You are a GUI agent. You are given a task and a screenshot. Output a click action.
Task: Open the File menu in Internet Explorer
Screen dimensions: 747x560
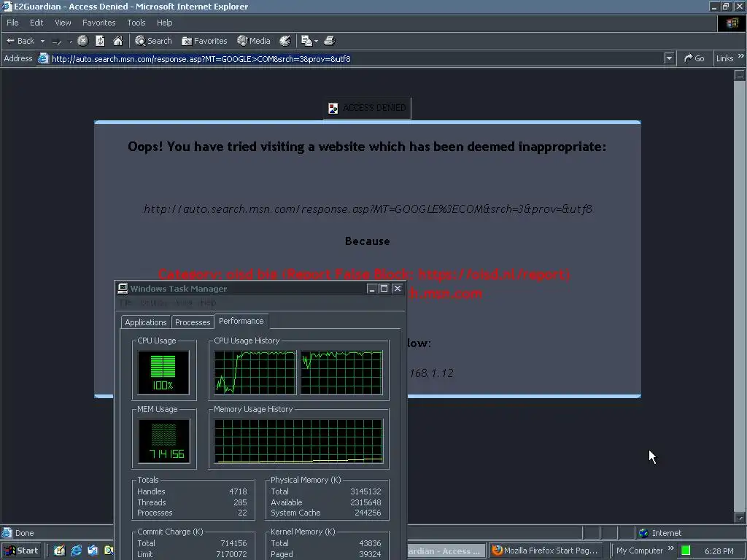coord(12,23)
